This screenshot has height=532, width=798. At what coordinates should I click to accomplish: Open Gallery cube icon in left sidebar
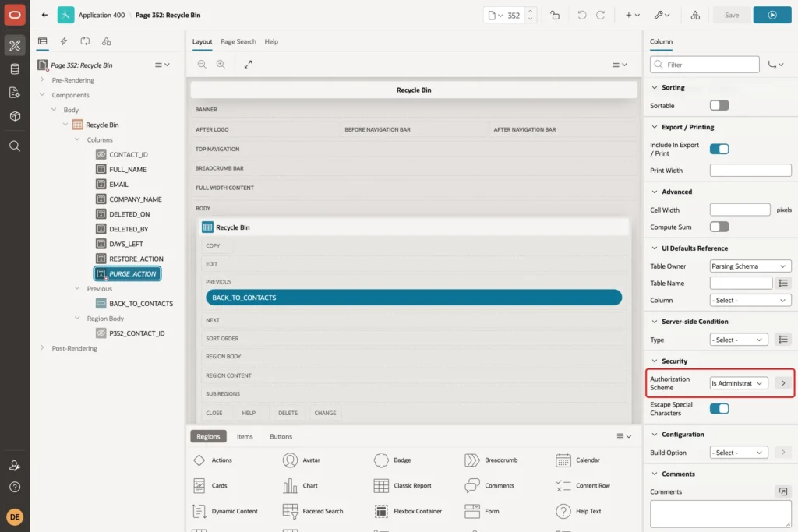(15, 116)
